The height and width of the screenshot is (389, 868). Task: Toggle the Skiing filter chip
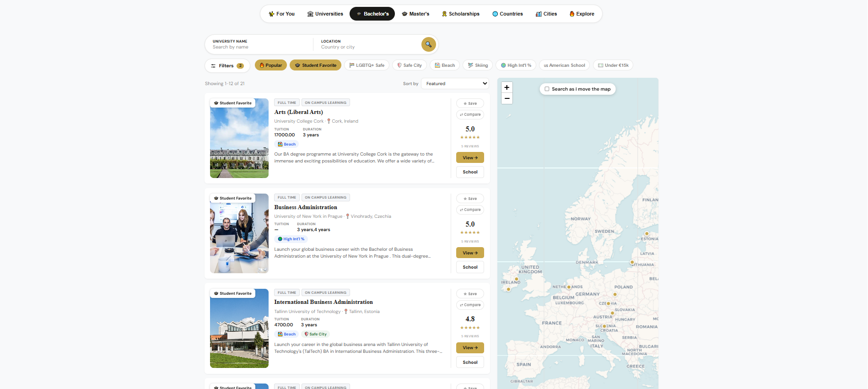478,65
